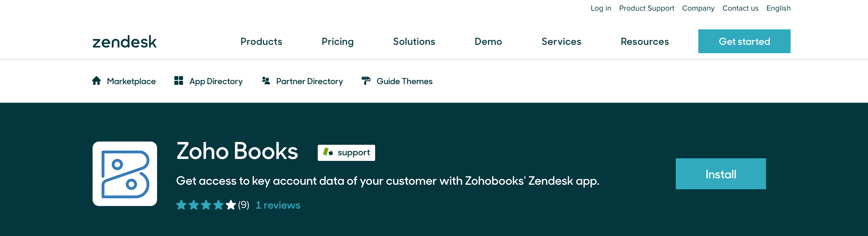Viewport: 868px width, 236px height.
Task: Go to Guide Themes
Action: [x=404, y=81]
